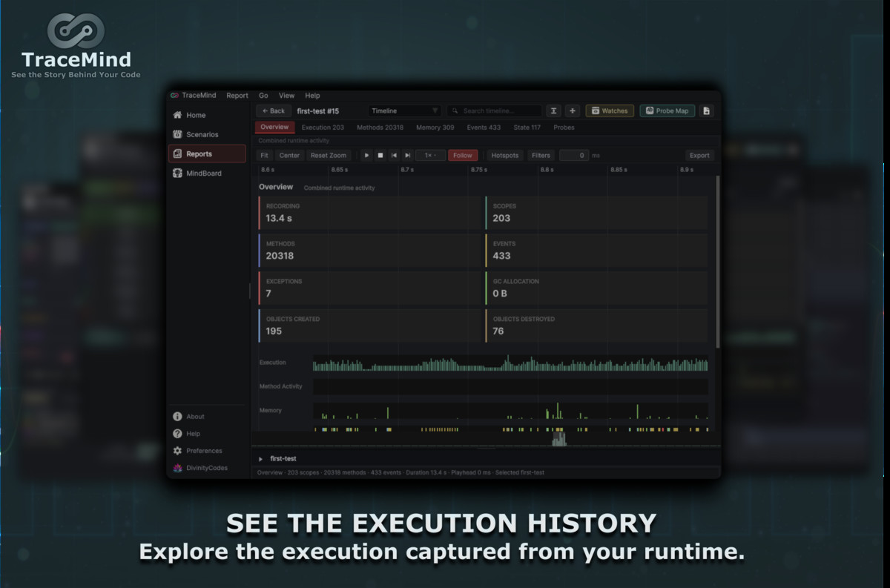Screen dimensions: 890x588
Task: Click the 8.85 s ruler mark
Action: [619, 170]
